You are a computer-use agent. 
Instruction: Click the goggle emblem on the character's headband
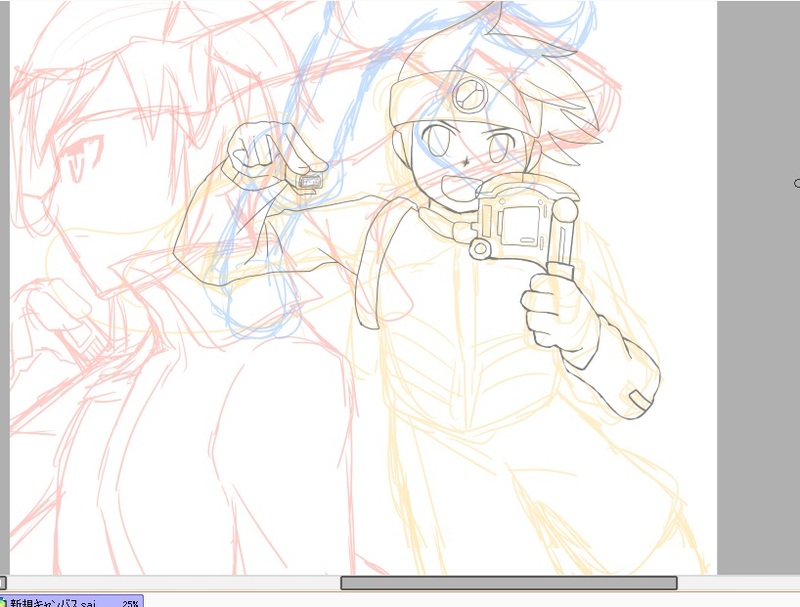point(469,94)
